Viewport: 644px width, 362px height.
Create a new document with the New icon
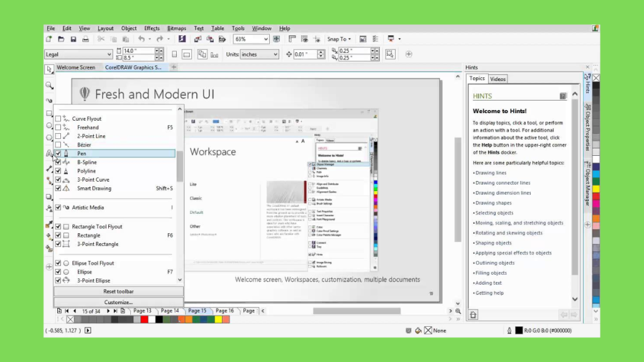click(49, 39)
